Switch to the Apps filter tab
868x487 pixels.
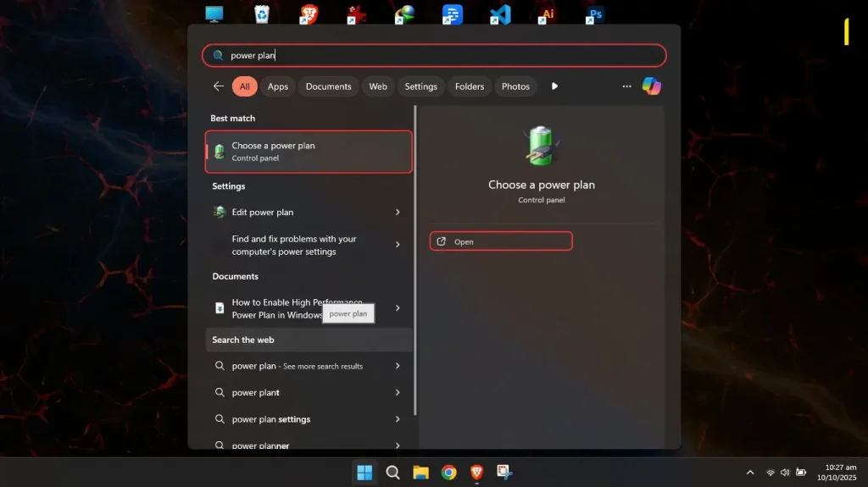tap(278, 86)
